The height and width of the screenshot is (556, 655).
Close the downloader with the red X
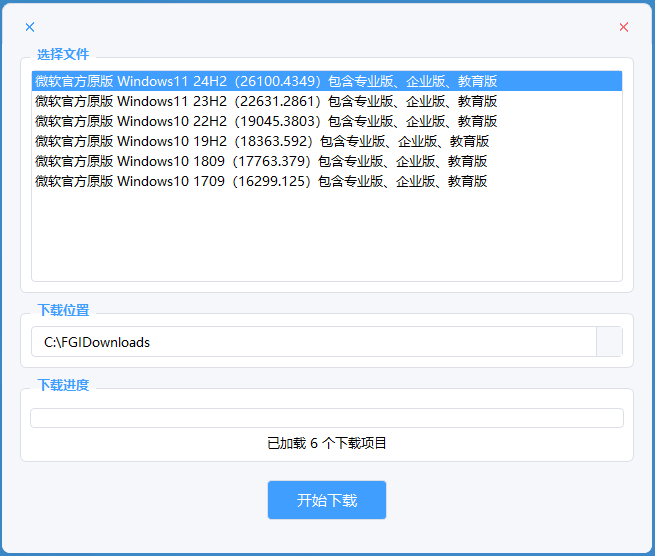(624, 27)
